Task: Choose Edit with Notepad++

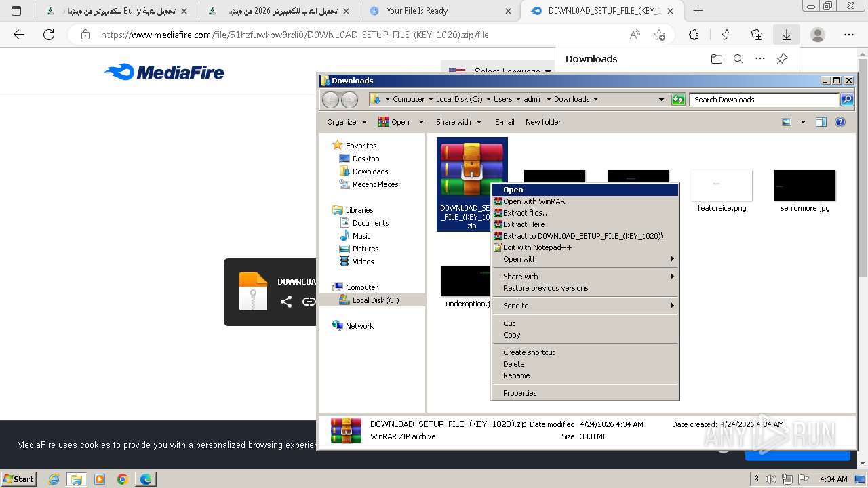Action: (585, 247)
